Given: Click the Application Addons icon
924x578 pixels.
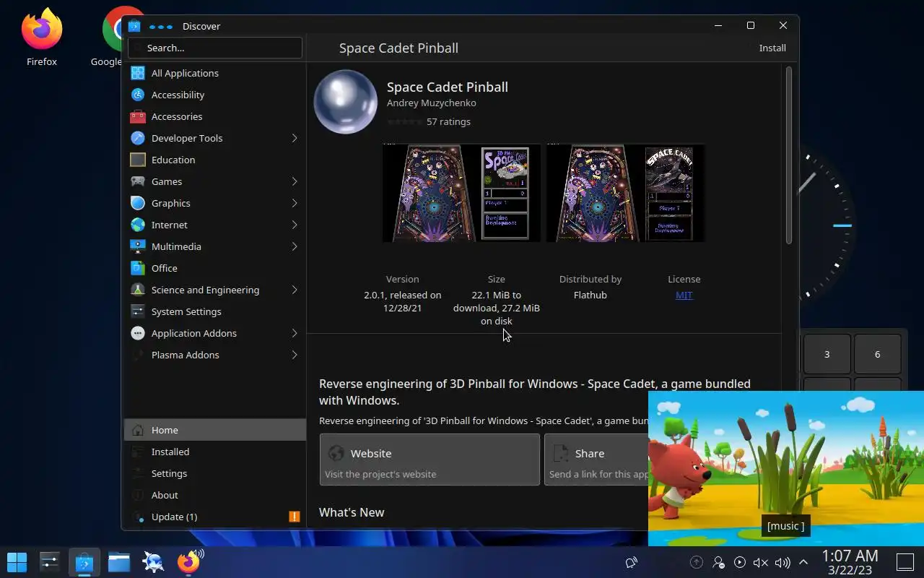Looking at the screenshot, I should pyautogui.click(x=138, y=333).
